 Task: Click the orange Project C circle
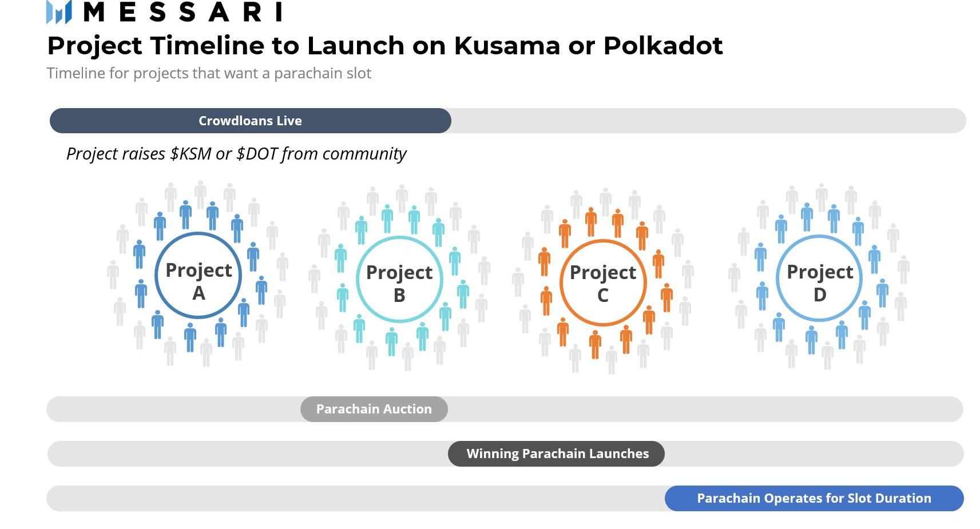click(x=603, y=282)
